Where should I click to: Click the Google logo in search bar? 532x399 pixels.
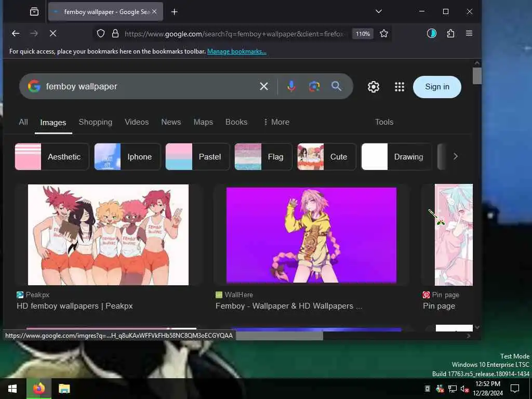point(34,86)
